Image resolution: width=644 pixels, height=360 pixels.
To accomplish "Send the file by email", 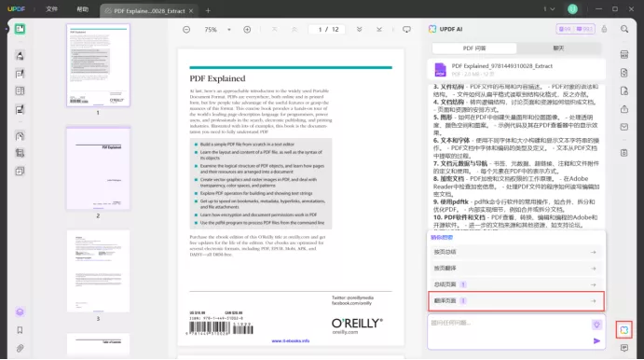I will [x=623, y=127].
